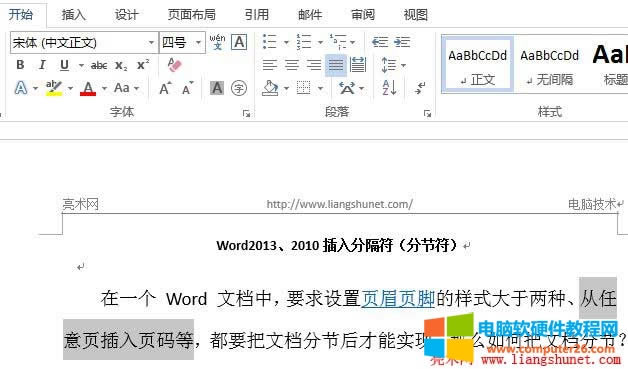Align text left

pyautogui.click(x=270, y=65)
